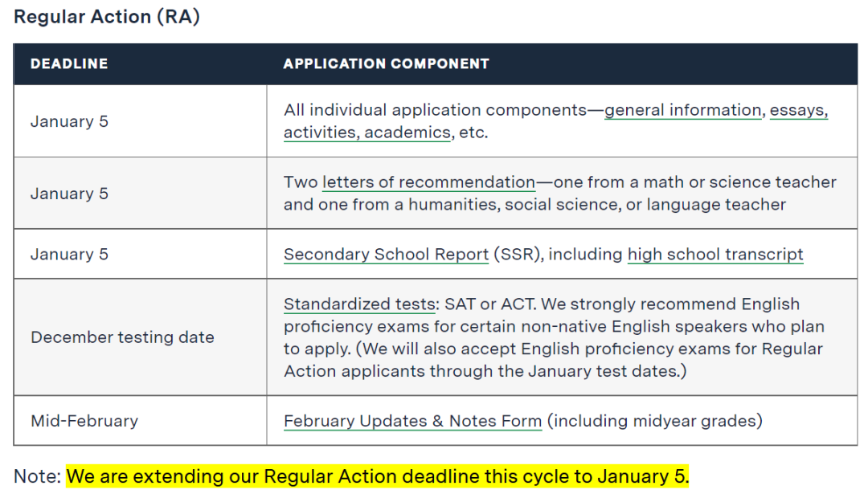This screenshot has height=498, width=868.
Task: Click the "(including midyear grades)" text
Action: click(x=655, y=421)
